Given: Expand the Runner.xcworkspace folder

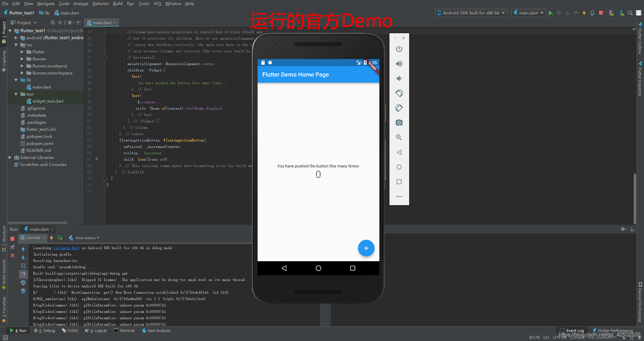Looking at the screenshot, I should coord(22,73).
